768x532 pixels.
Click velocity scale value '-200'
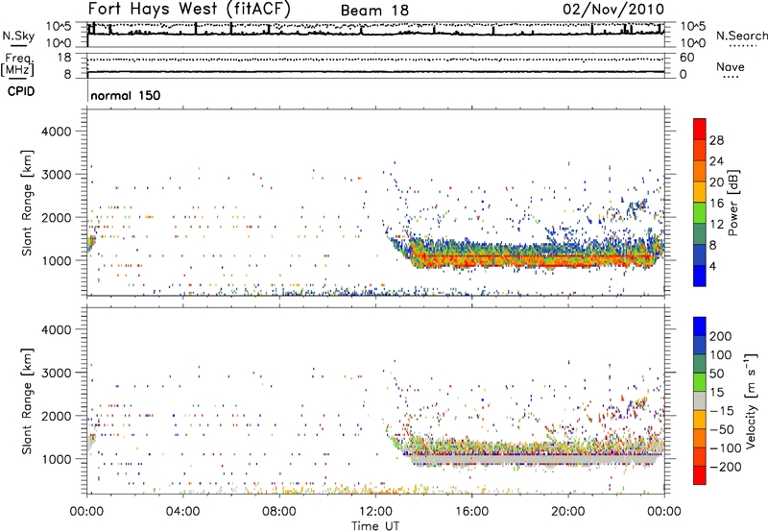[x=726, y=467]
